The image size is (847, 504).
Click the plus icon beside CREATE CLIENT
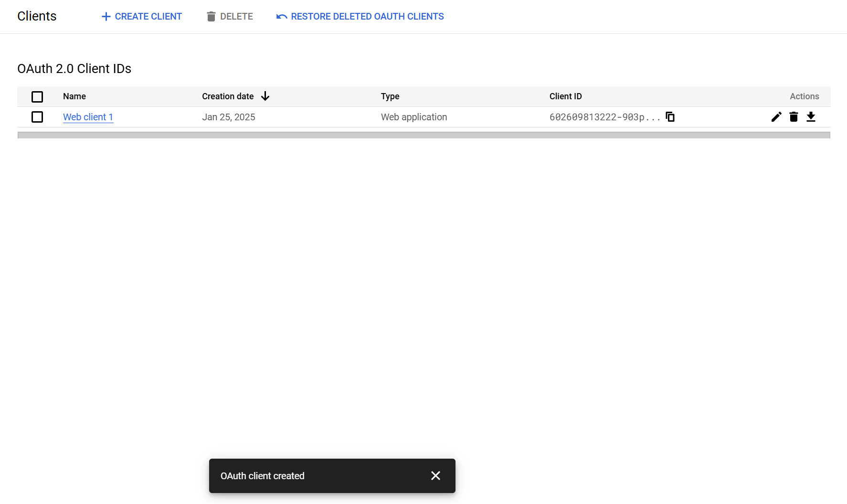[x=106, y=16]
